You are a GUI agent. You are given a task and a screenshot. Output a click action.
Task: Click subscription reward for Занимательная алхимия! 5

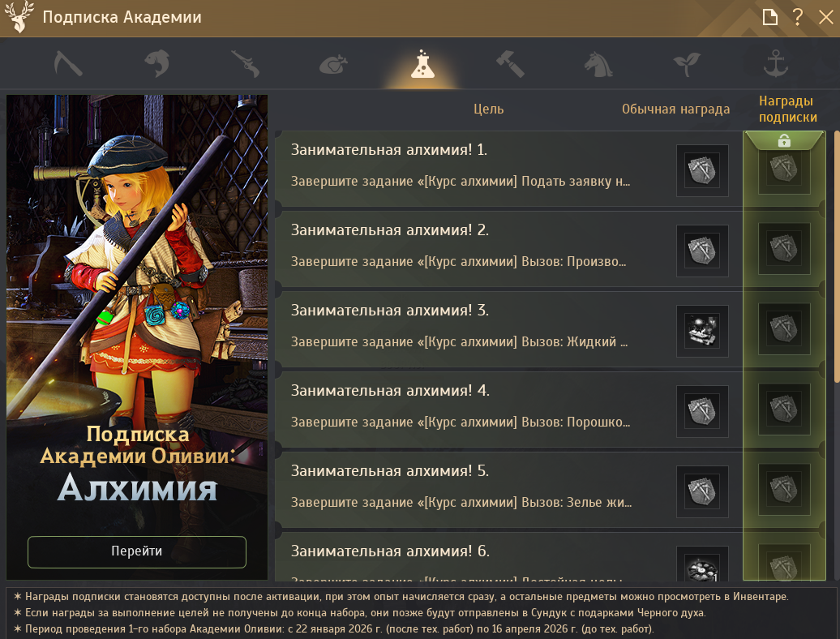[x=784, y=490]
